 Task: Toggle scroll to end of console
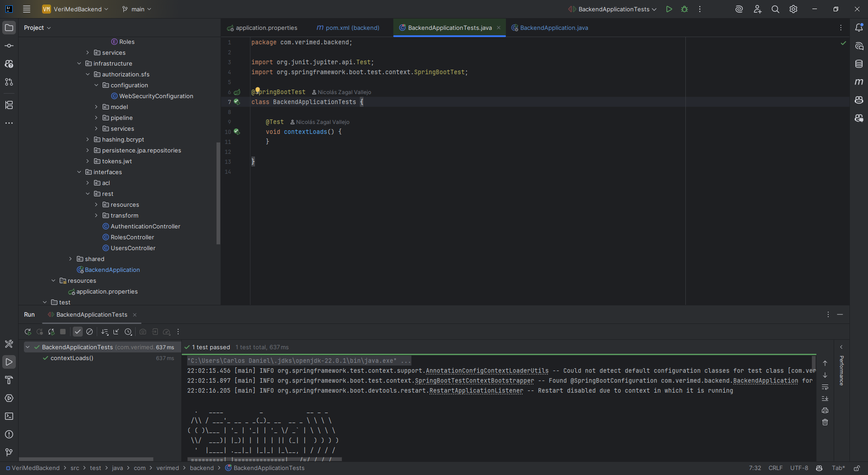tap(825, 399)
